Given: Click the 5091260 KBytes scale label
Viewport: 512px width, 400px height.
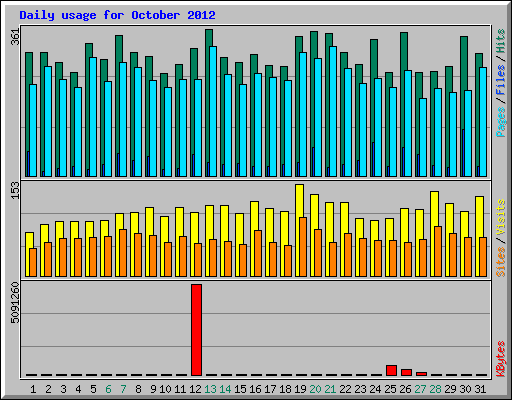Looking at the screenshot, I should 15,303.
